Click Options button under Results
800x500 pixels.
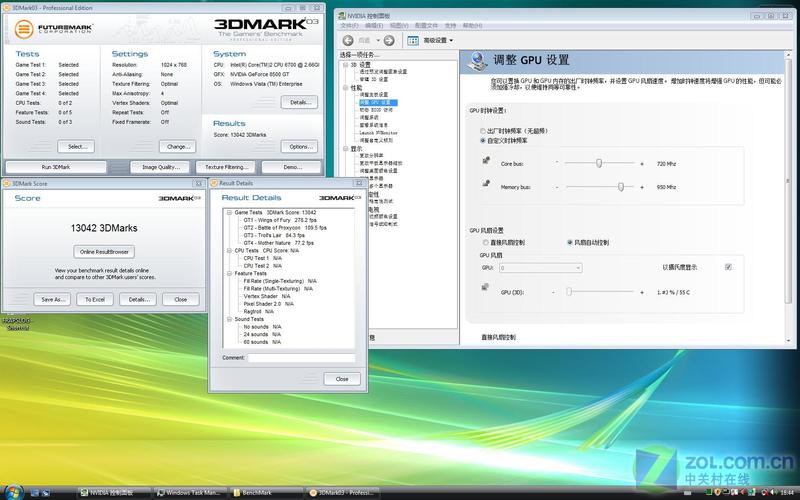299,146
